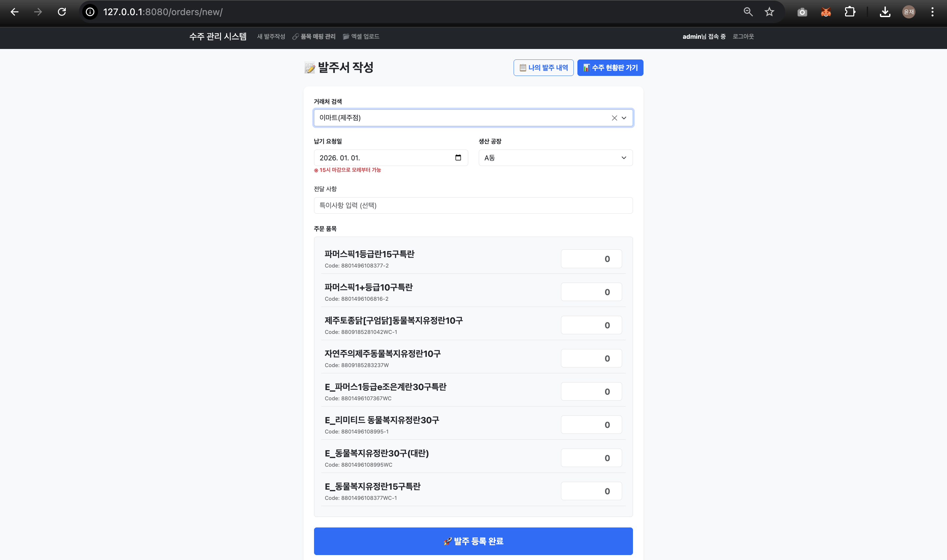Click quantity field for 파머스픽1등급란15구특란
The image size is (947, 560).
pyautogui.click(x=591, y=259)
